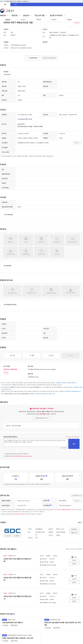
Task: Click the info icon next to 주 소정근로시간
Action: [27, 119]
